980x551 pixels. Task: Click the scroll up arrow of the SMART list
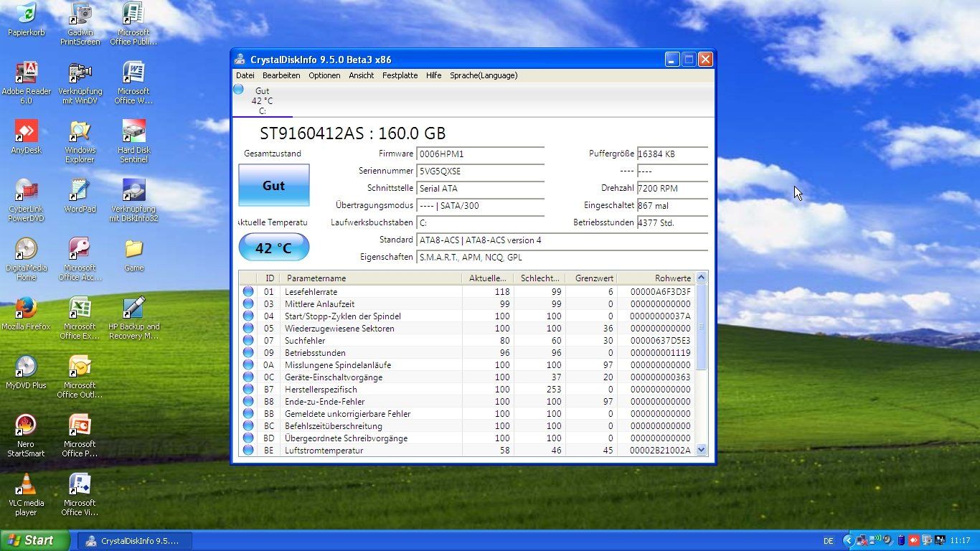coord(702,278)
